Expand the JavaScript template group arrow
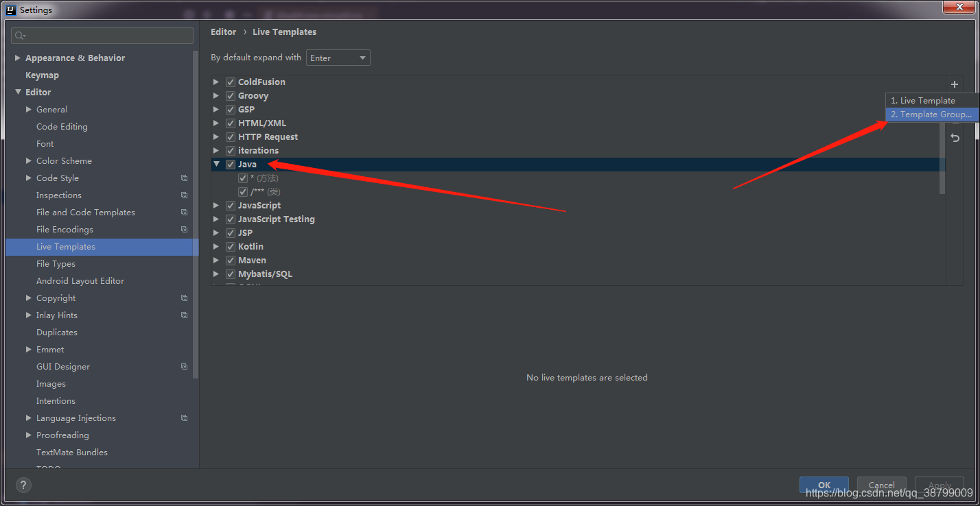 point(216,206)
